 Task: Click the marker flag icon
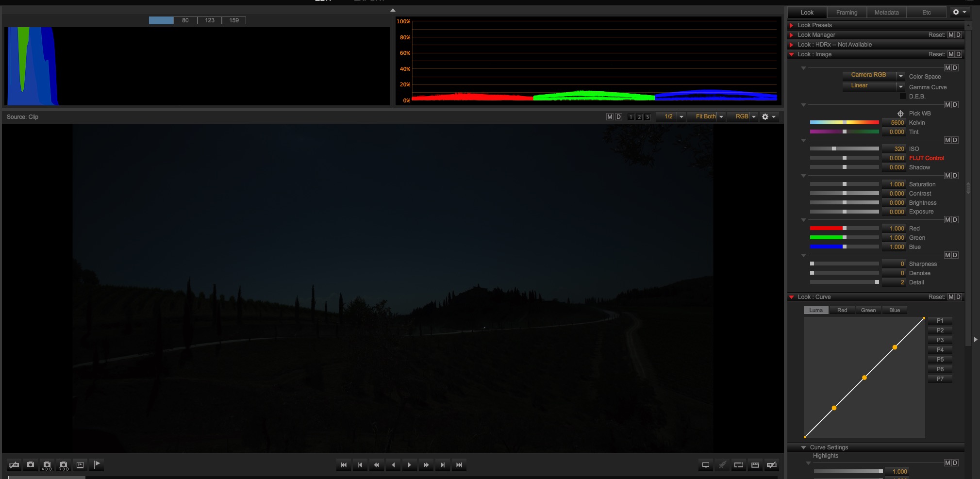tap(97, 465)
